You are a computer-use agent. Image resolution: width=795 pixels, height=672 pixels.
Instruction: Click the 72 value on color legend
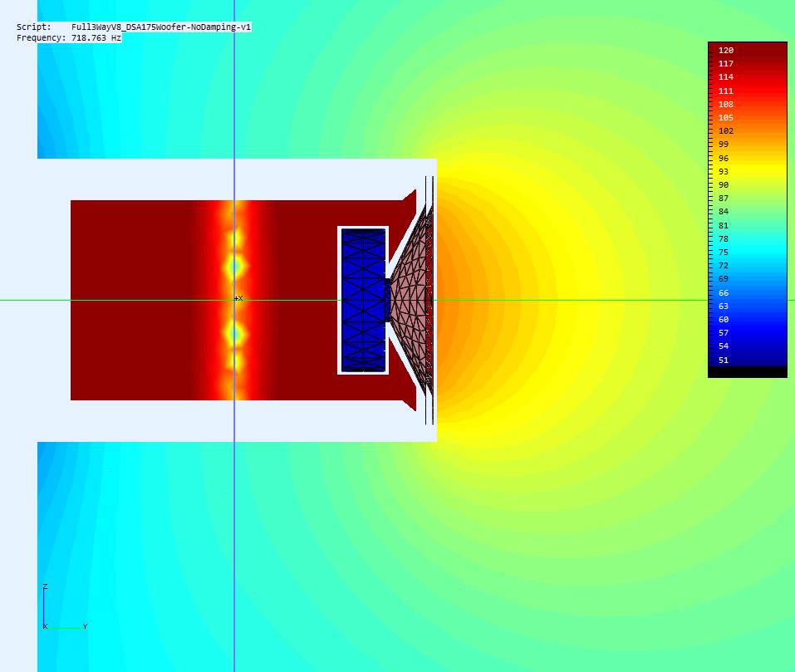point(724,266)
